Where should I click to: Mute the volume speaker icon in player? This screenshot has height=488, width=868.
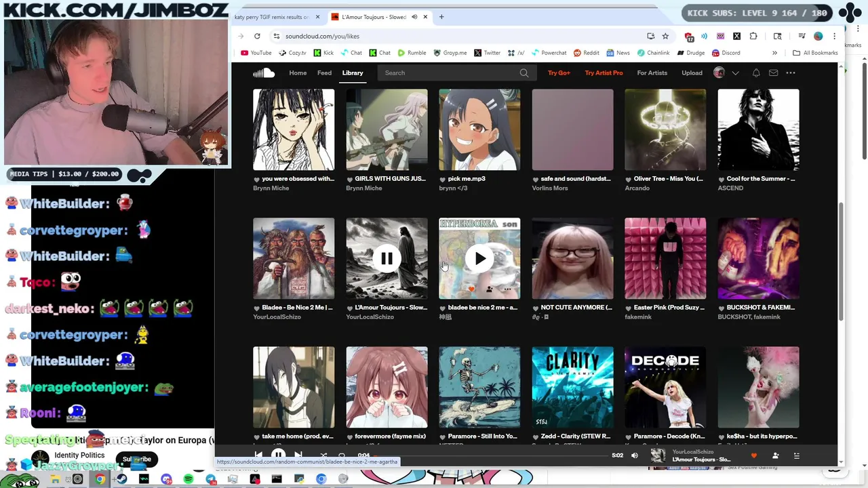click(635, 455)
